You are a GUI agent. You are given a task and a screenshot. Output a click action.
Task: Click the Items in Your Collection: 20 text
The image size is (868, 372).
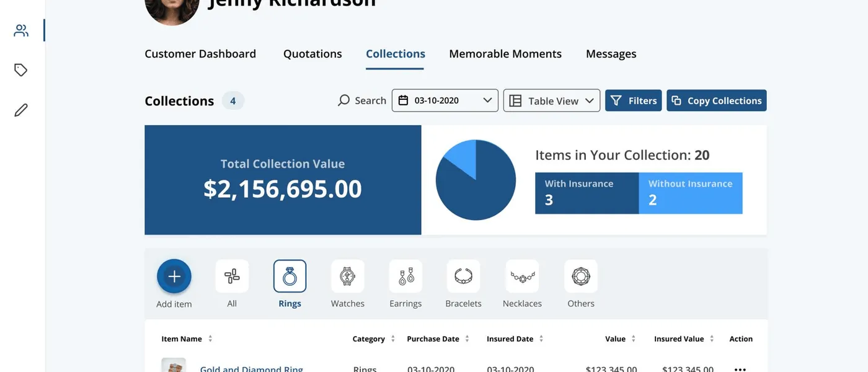pyautogui.click(x=622, y=155)
